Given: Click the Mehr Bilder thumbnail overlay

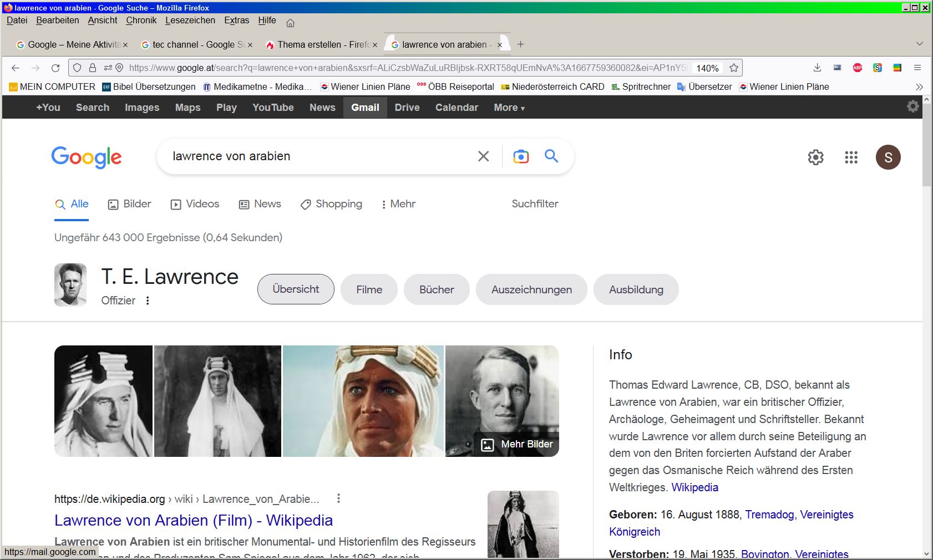Looking at the screenshot, I should 517,444.
